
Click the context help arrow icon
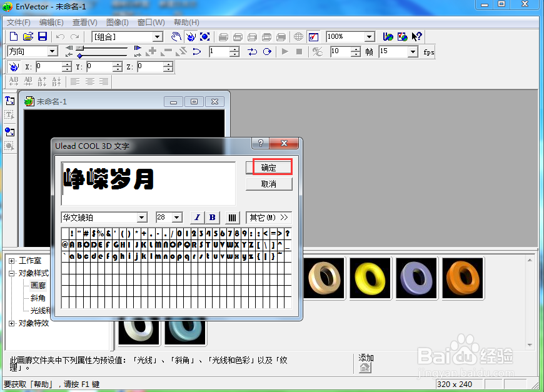click(416, 36)
